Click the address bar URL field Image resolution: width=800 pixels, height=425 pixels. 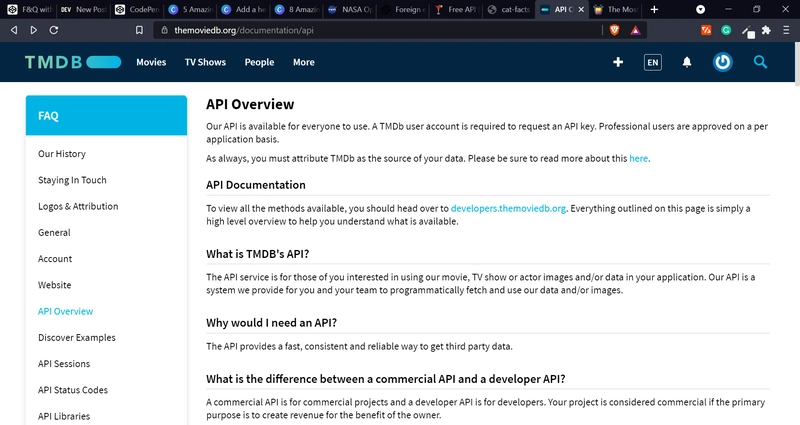point(378,30)
